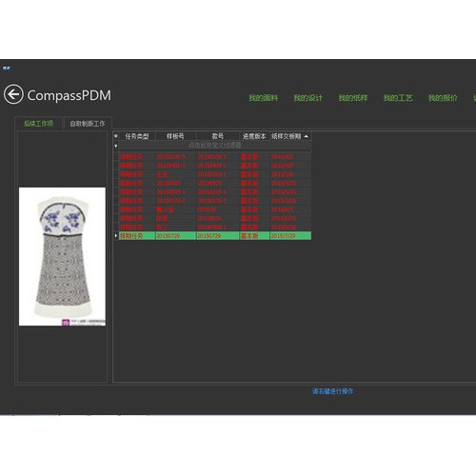Screen dimensions: 476x476
Task: Toggle sort arrow on 纸样交板期 column
Action: pos(307,136)
